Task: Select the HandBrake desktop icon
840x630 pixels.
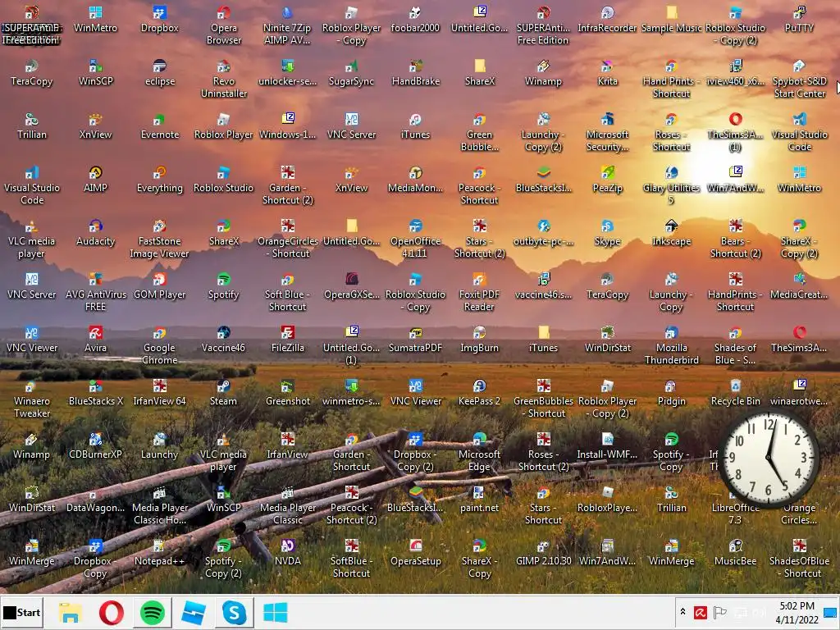Action: click(415, 73)
